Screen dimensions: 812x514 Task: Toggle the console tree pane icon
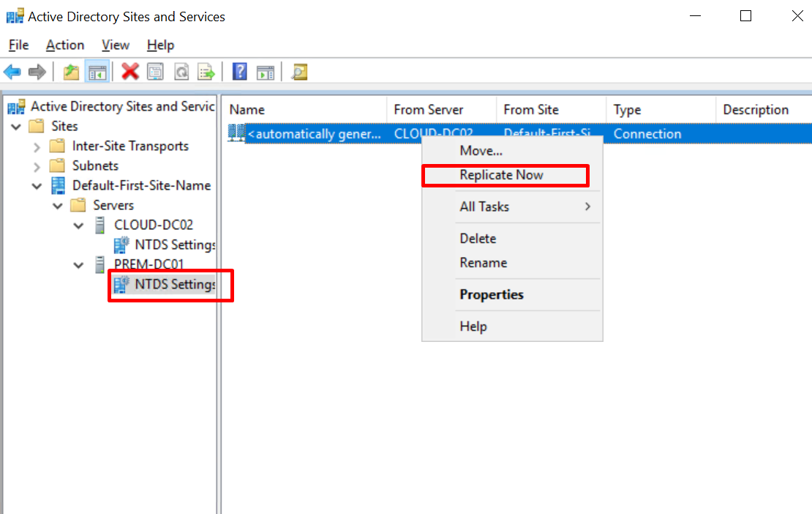click(x=97, y=72)
